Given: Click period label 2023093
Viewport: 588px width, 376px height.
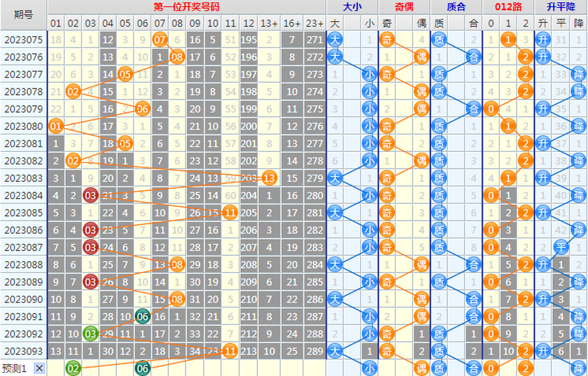Looking at the screenshot, I should click(x=23, y=351).
